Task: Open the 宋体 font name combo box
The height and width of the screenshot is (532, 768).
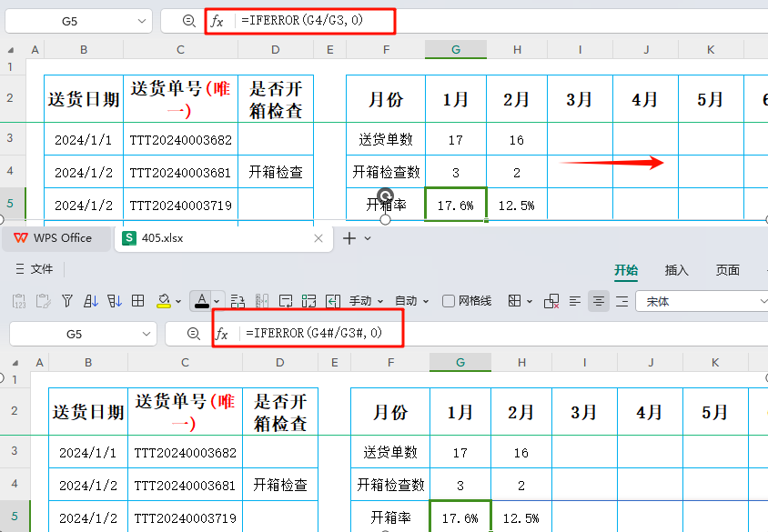Action: click(702, 302)
